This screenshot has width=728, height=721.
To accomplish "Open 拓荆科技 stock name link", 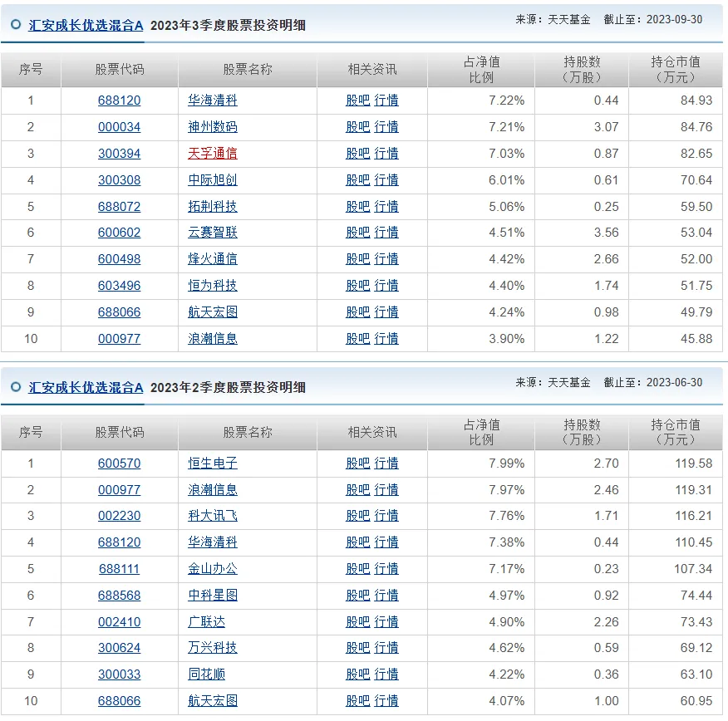I will pos(213,207).
